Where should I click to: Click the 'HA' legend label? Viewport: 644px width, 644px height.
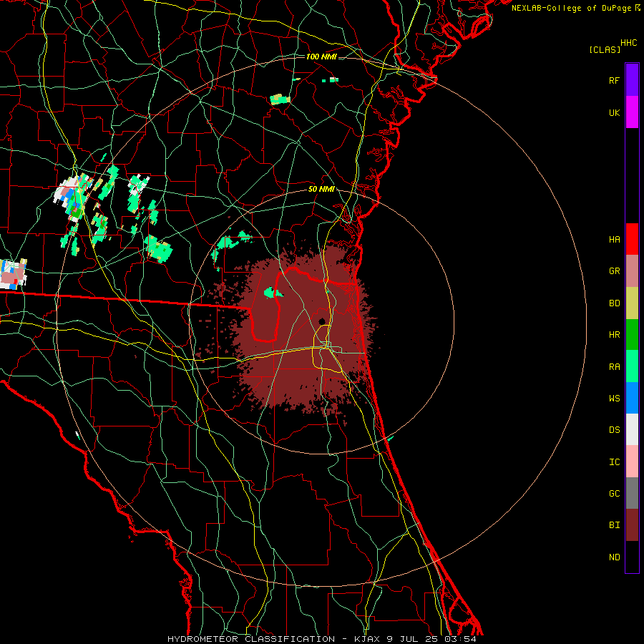(614, 239)
